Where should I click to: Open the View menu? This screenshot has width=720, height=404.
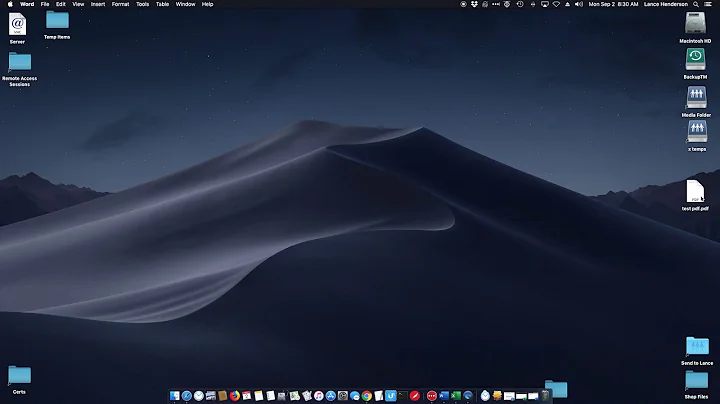[78, 4]
